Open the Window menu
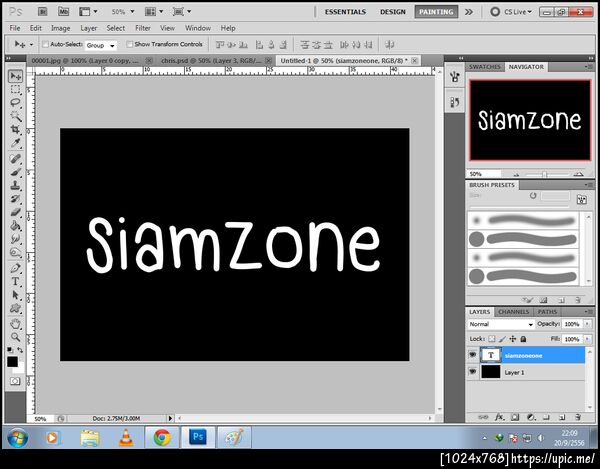Image resolution: width=600 pixels, height=469 pixels. coord(198,28)
